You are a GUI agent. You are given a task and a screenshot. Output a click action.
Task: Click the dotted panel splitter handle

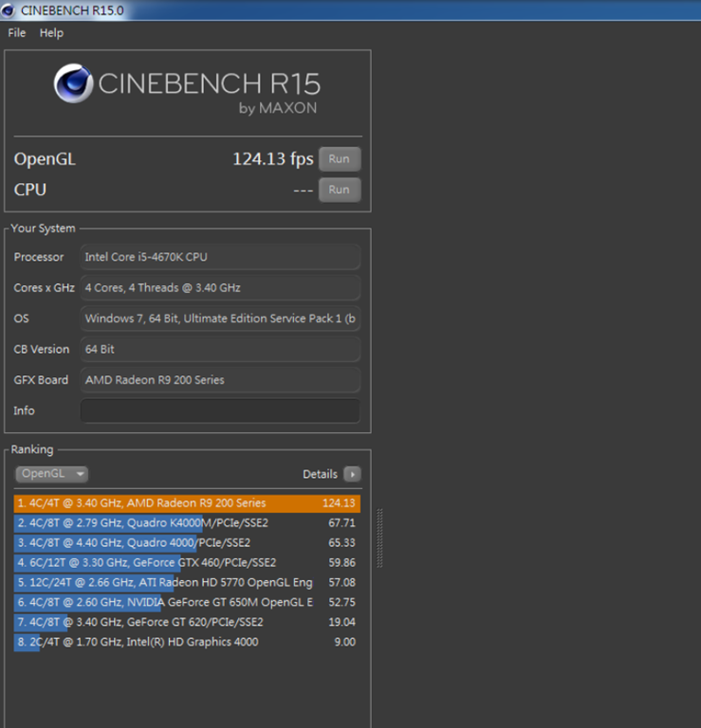(379, 538)
